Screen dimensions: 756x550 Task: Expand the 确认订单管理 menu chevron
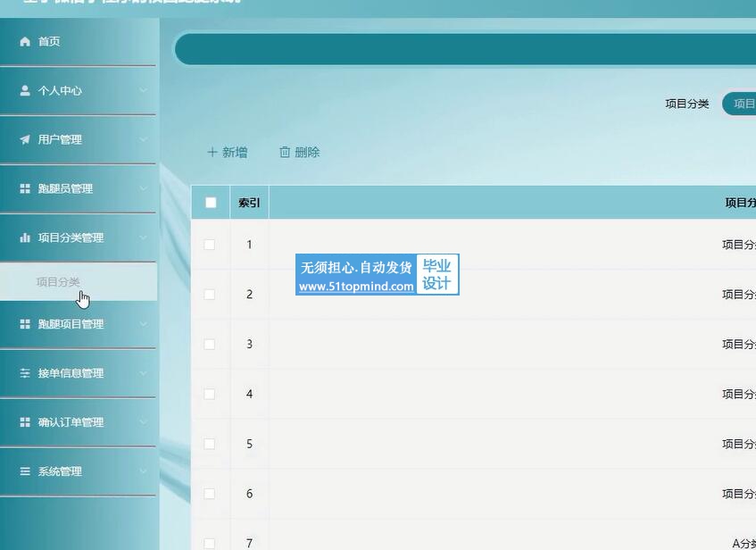click(143, 422)
